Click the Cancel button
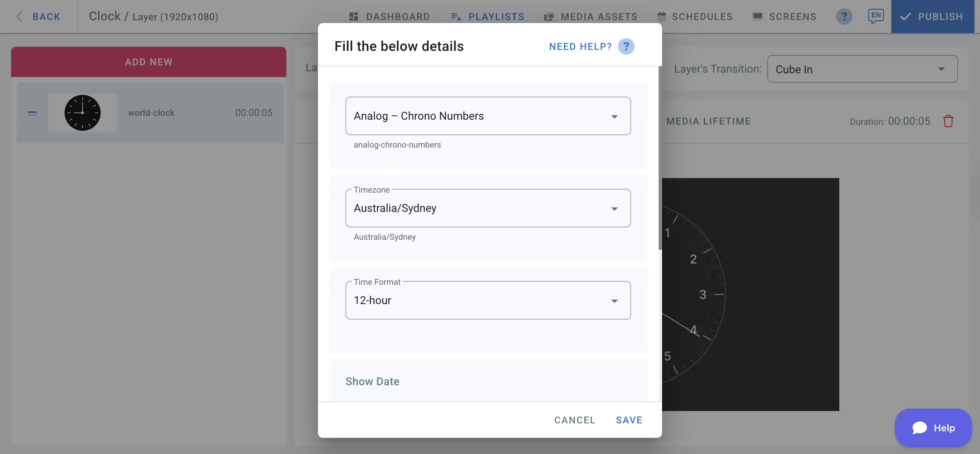 pyautogui.click(x=574, y=420)
